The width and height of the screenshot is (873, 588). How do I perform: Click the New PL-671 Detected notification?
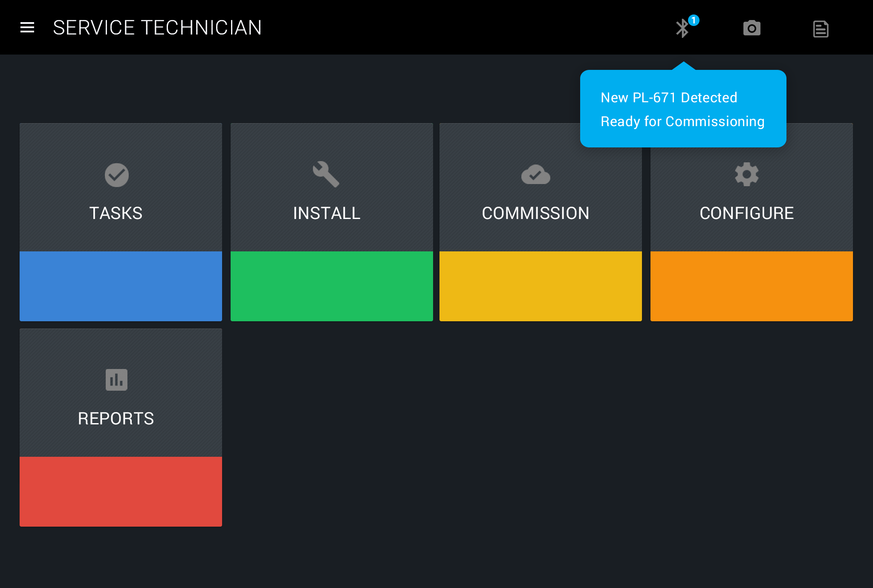click(682, 109)
